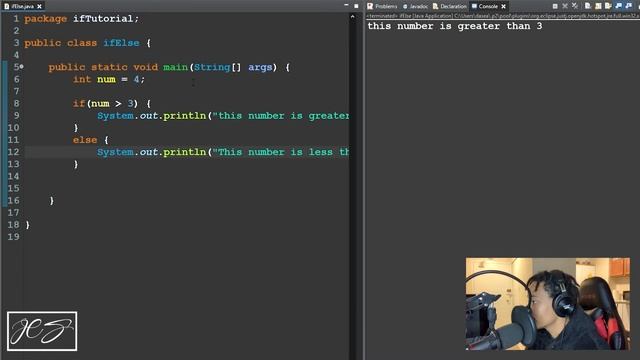Click 'String[]' parameter type in line 5
The image size is (640, 360).
point(218,67)
